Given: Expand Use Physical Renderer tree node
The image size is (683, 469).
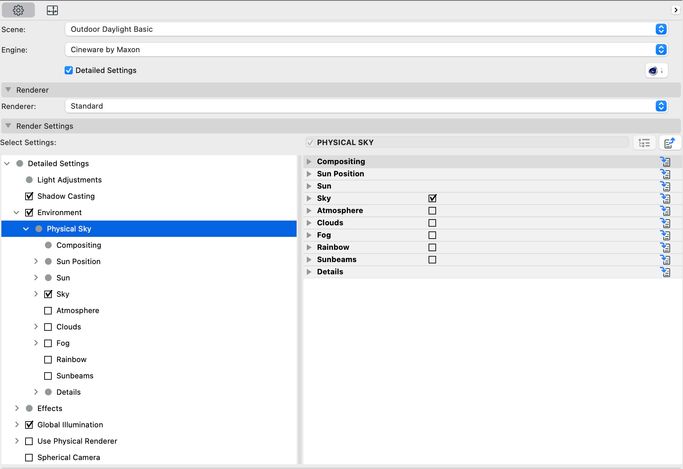Looking at the screenshot, I should [17, 441].
